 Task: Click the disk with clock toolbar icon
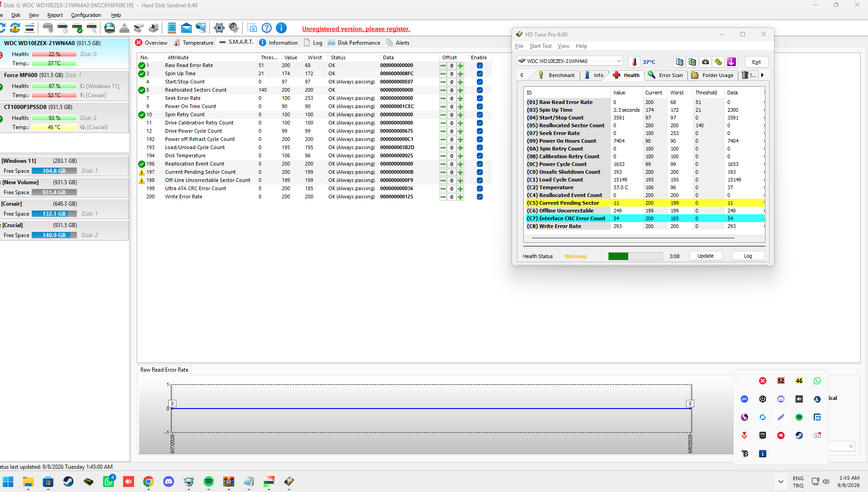pos(63,28)
